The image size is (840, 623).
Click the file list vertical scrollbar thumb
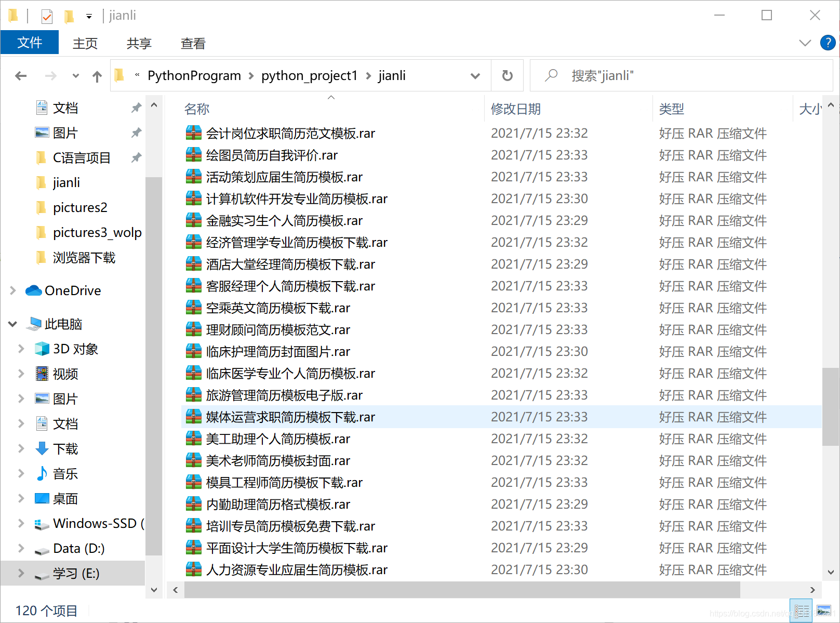(x=830, y=407)
